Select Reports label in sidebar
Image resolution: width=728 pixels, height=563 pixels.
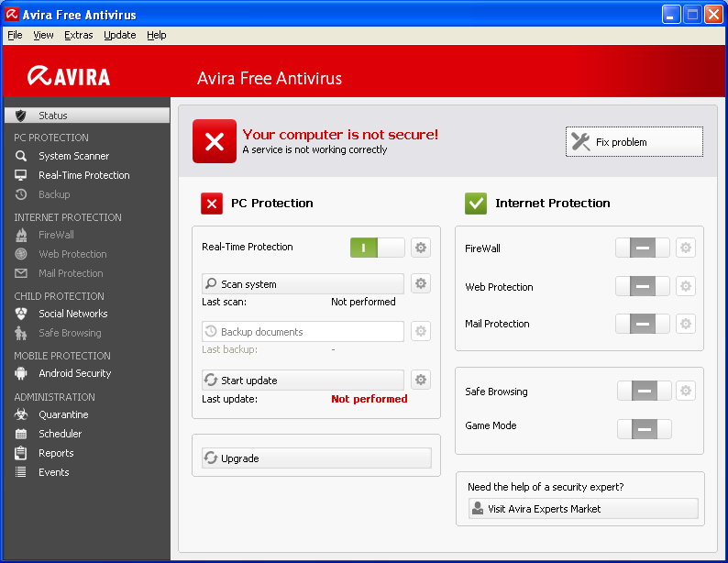click(56, 453)
